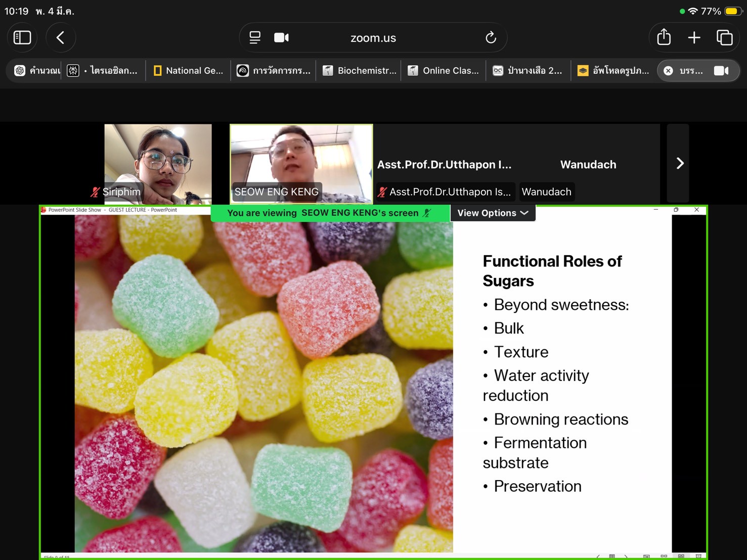747x560 pixels.
Task: Switch to the Biochemistr... tab
Action: [360, 71]
